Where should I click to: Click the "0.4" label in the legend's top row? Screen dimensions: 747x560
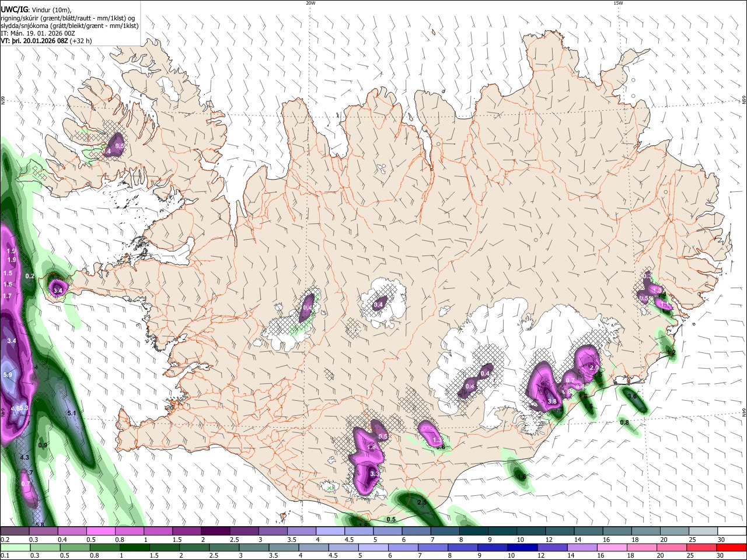coord(62,540)
